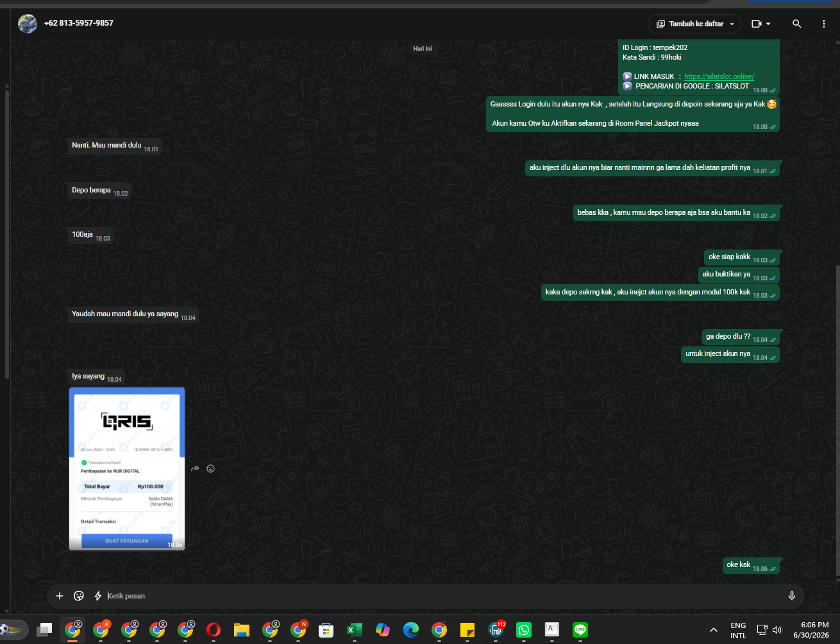Image resolution: width=840 pixels, height=644 pixels.
Task: Open the silatslot.online link
Action: pos(719,76)
